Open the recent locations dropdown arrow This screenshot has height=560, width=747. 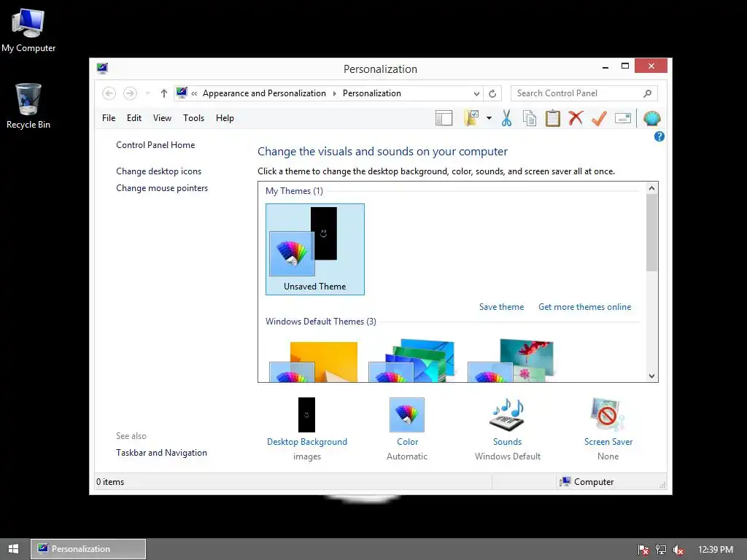click(147, 93)
